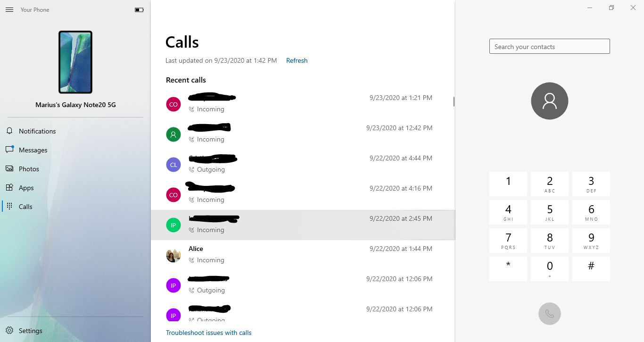Refresh the recent calls list
Screen dimensions: 644x342
297,60
